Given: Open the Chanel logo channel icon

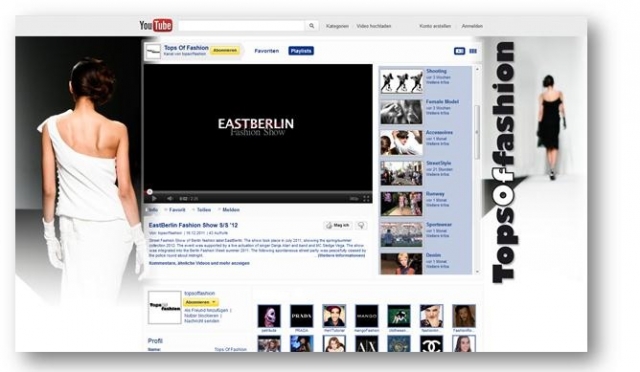Looking at the screenshot, I should [x=431, y=344].
